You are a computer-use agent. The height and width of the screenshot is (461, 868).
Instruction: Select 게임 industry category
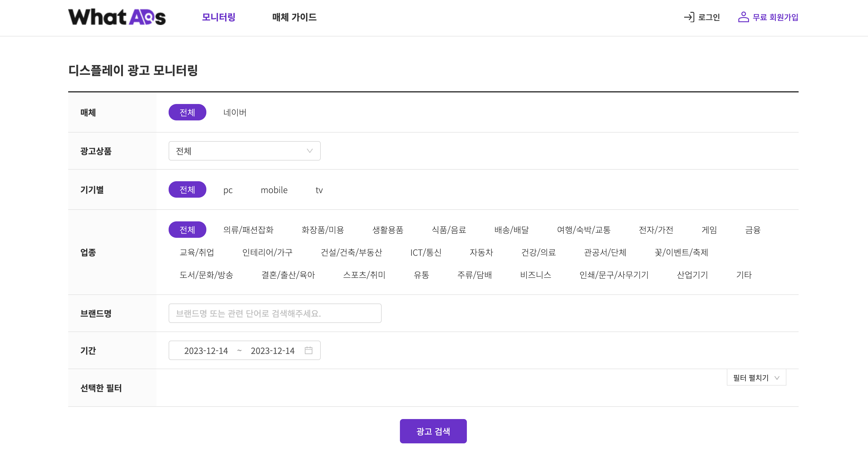point(709,230)
